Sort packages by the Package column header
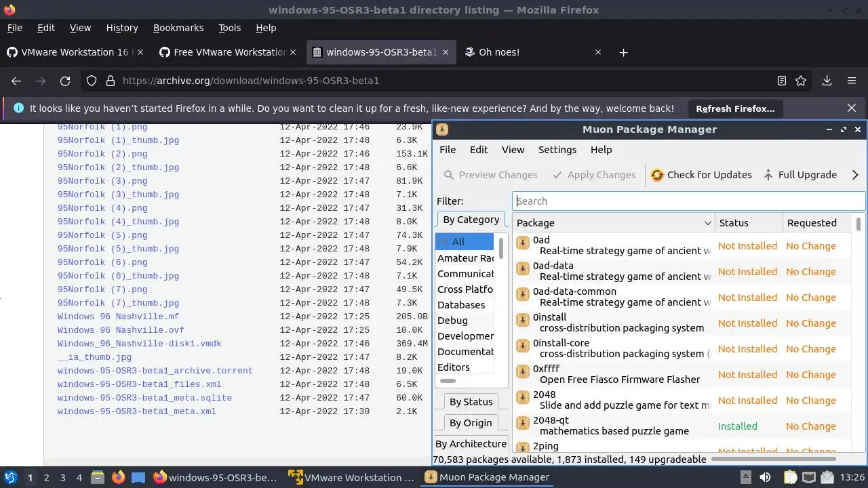This screenshot has height=488, width=868. 614,223
